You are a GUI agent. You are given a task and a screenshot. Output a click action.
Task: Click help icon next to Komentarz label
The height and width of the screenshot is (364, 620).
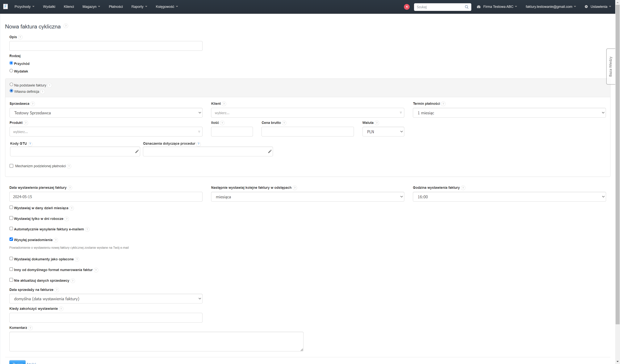click(30, 328)
